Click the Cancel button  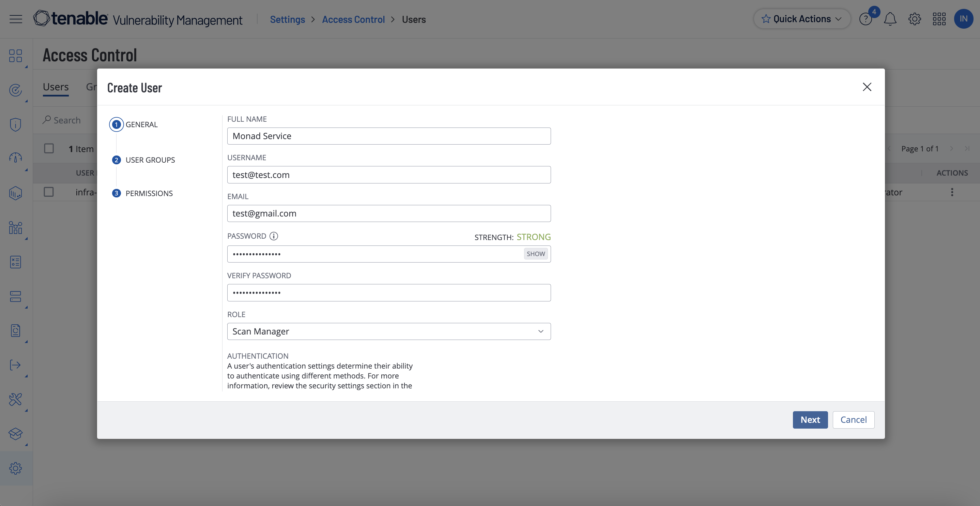[x=853, y=420]
